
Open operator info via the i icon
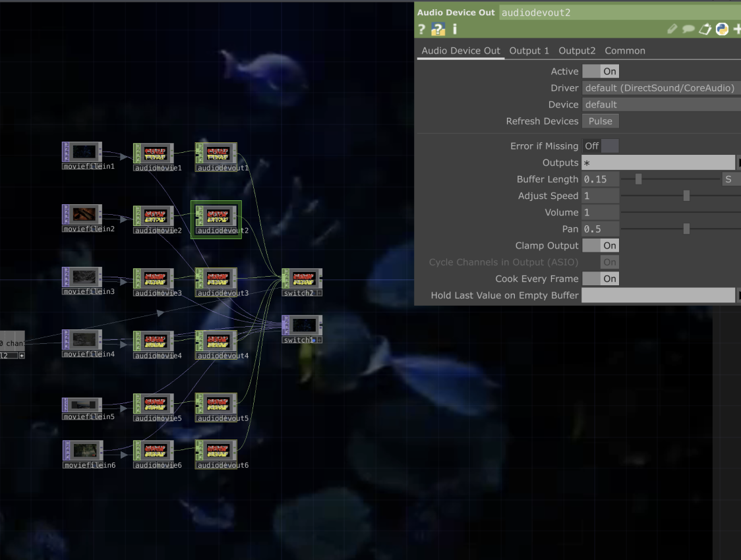tap(454, 29)
